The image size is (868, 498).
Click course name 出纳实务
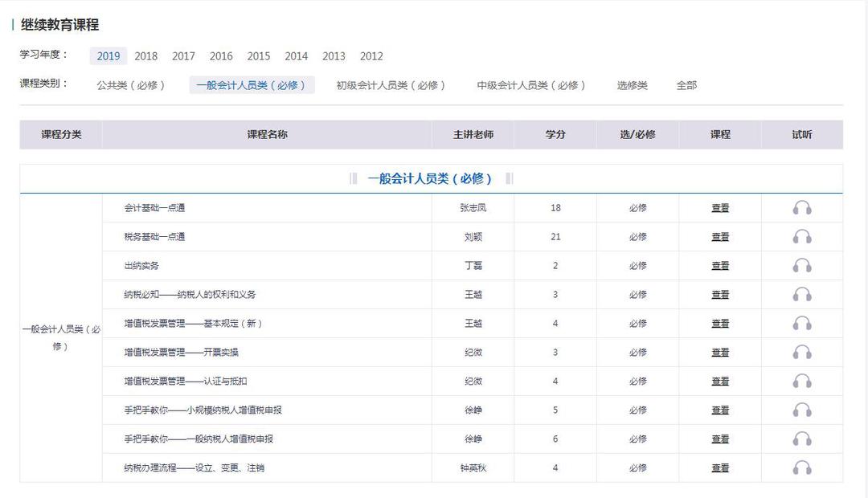point(141,266)
